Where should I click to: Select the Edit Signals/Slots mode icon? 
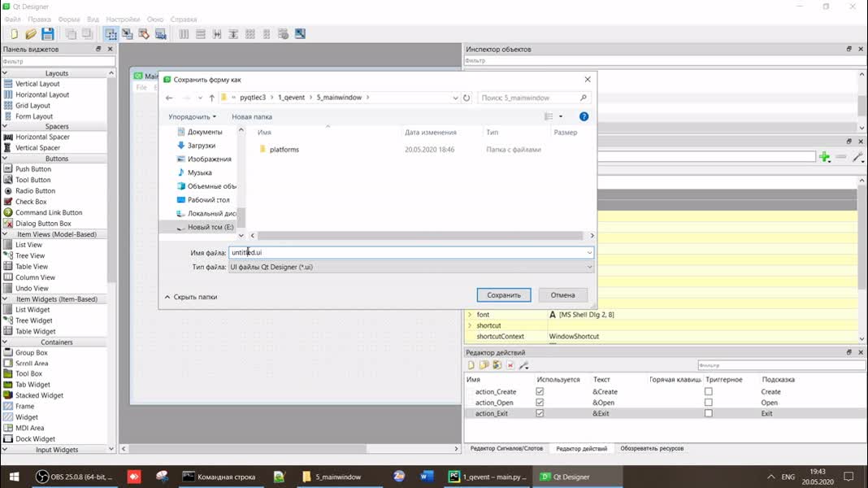click(x=128, y=34)
